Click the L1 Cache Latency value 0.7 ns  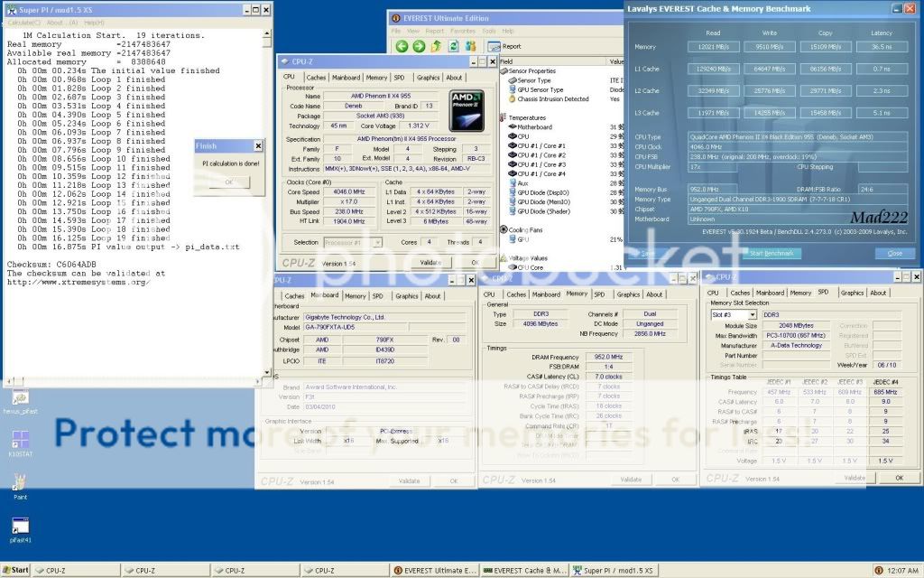point(882,69)
